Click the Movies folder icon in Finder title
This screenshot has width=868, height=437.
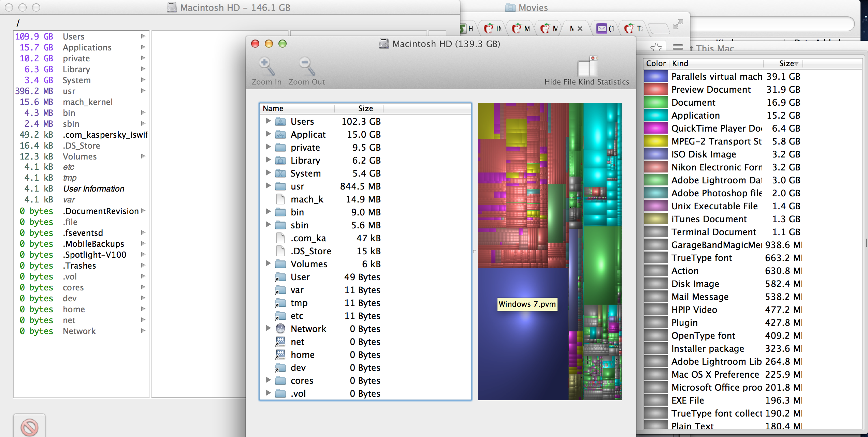coord(510,7)
